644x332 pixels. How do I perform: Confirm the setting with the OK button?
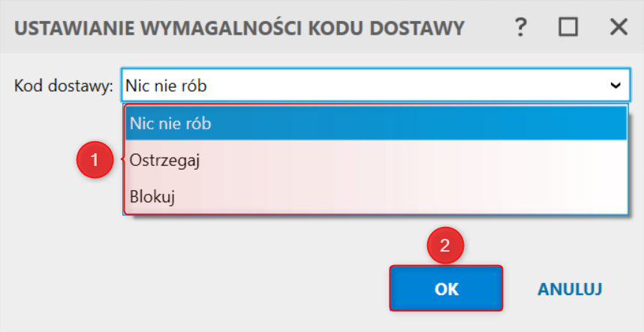[446, 288]
